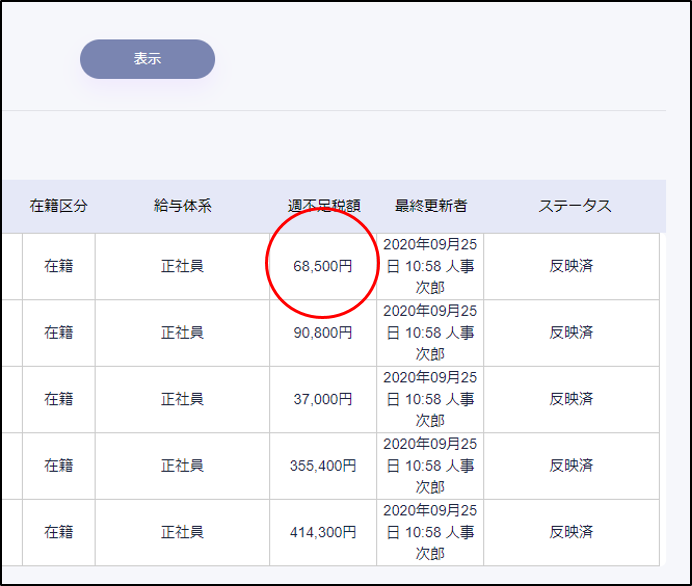Click 反映済 status in the 68,500円 row
Viewport: 692px width, 586px height.
(x=571, y=267)
